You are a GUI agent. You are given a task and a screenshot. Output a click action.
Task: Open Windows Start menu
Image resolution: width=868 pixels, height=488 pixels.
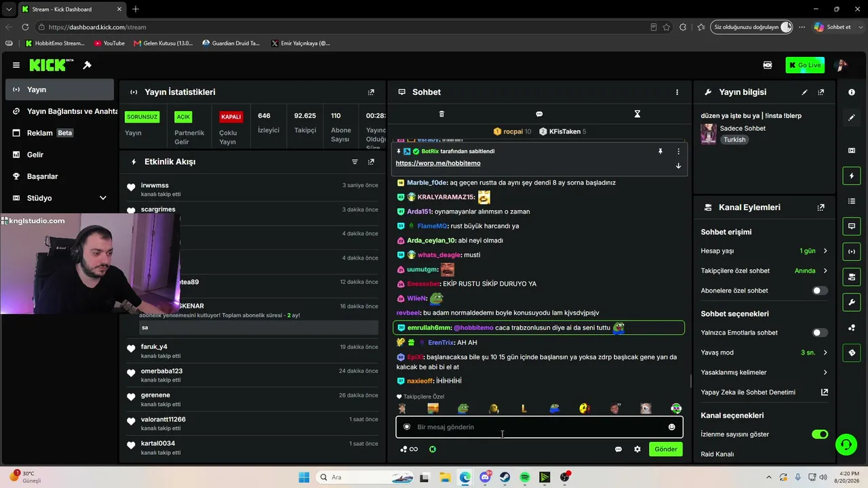(x=304, y=477)
